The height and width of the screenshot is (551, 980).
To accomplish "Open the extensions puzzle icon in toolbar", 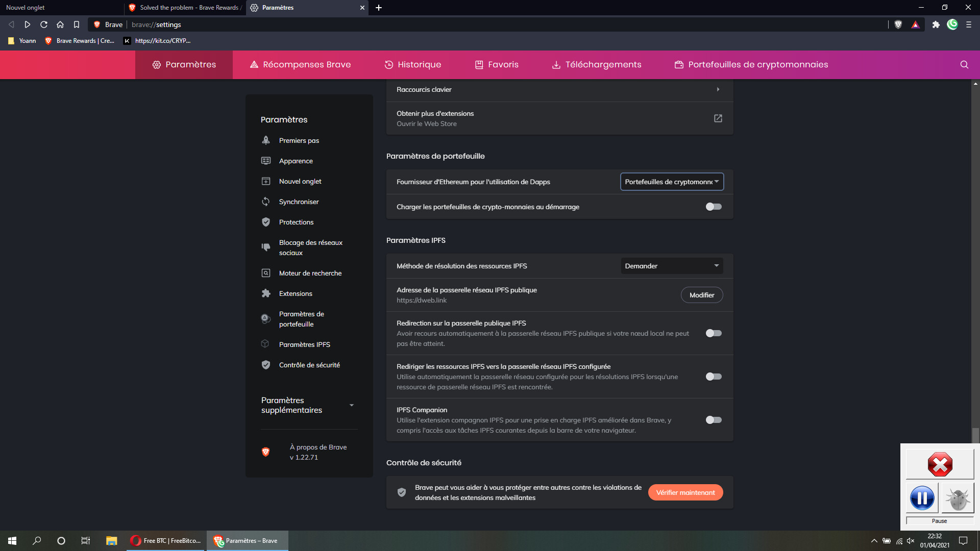I will pyautogui.click(x=936, y=24).
